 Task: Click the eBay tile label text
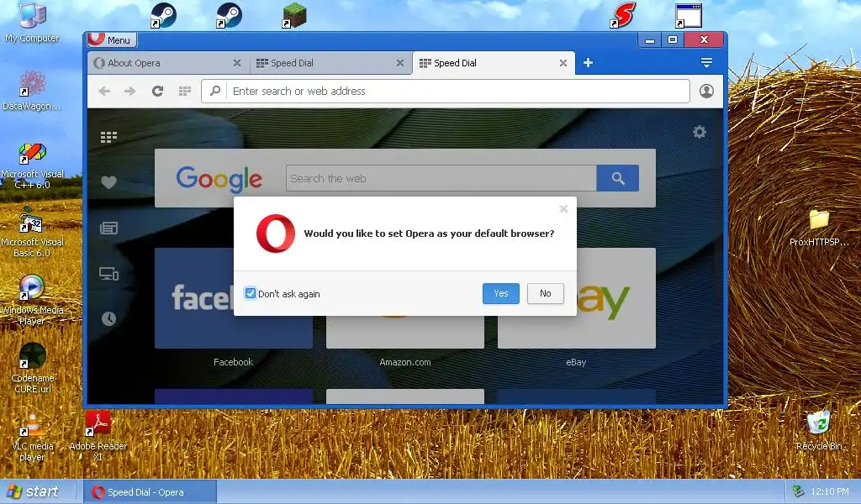tap(576, 362)
